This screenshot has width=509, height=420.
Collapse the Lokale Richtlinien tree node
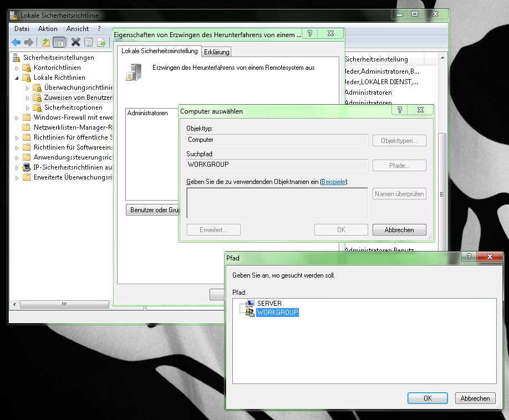(17, 78)
